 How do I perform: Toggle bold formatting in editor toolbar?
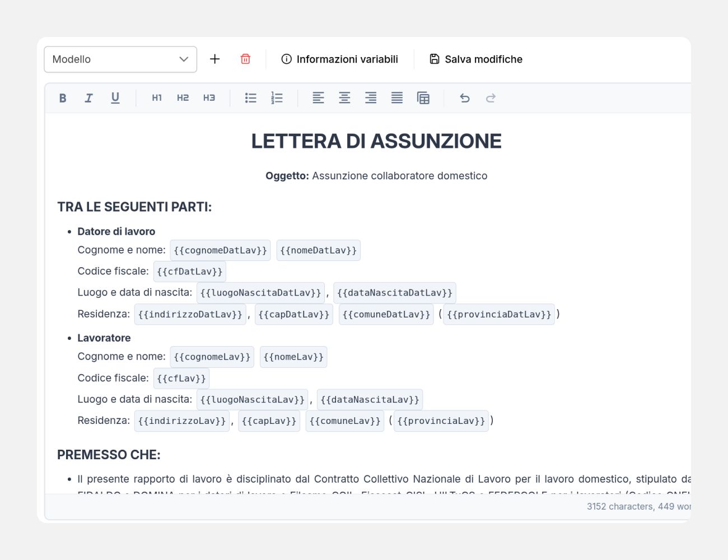(63, 98)
